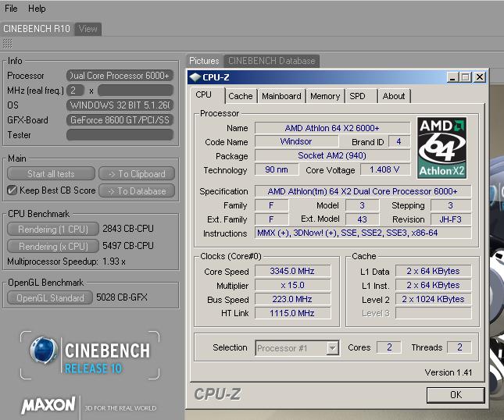Switch to the View tab

tap(88, 29)
